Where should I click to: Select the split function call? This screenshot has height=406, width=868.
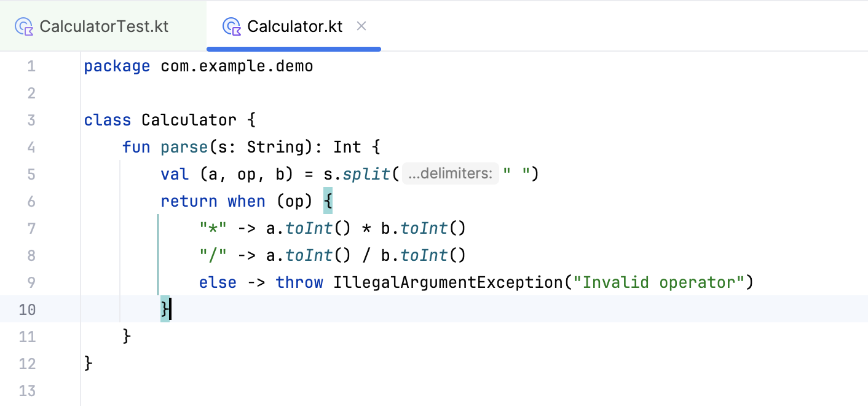pyautogui.click(x=366, y=174)
